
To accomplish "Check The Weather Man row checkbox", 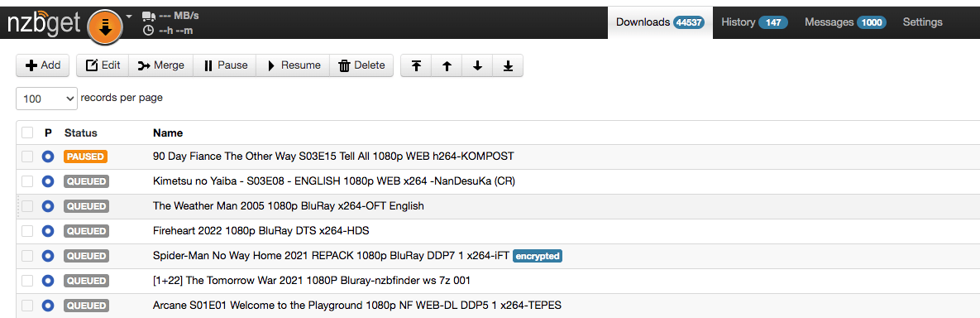I will tap(26, 206).
